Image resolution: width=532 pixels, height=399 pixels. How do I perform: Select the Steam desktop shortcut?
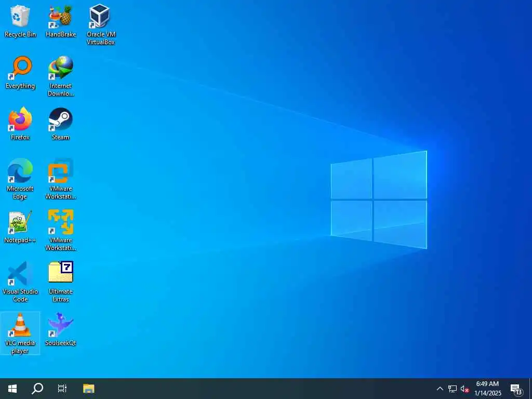(x=61, y=124)
